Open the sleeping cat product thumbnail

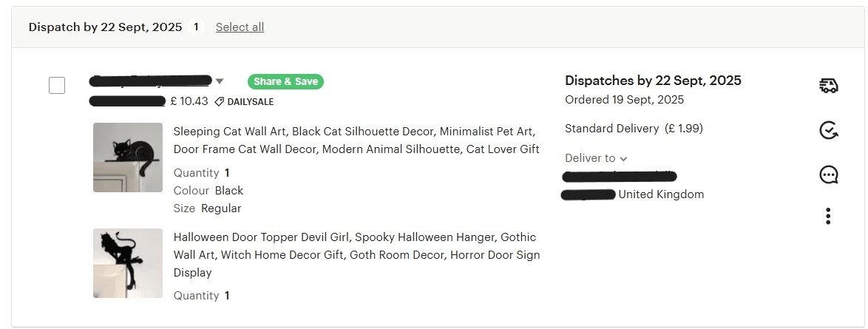click(x=128, y=157)
